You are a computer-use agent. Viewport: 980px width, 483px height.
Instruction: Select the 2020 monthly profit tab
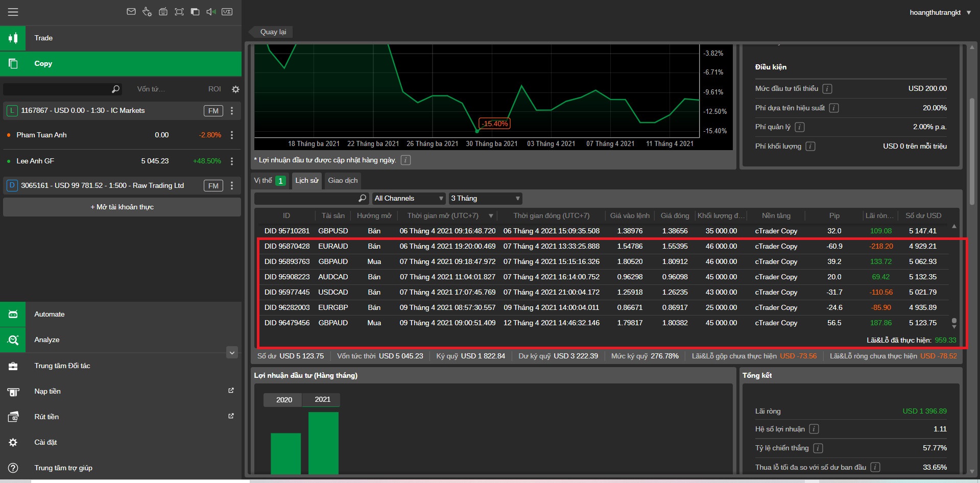pyautogui.click(x=284, y=400)
